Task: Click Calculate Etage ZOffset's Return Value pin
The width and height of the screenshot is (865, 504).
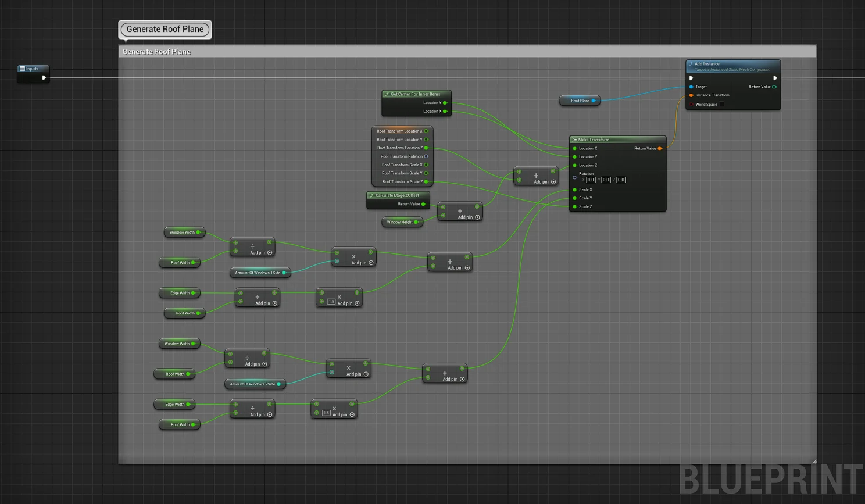Action: (423, 204)
